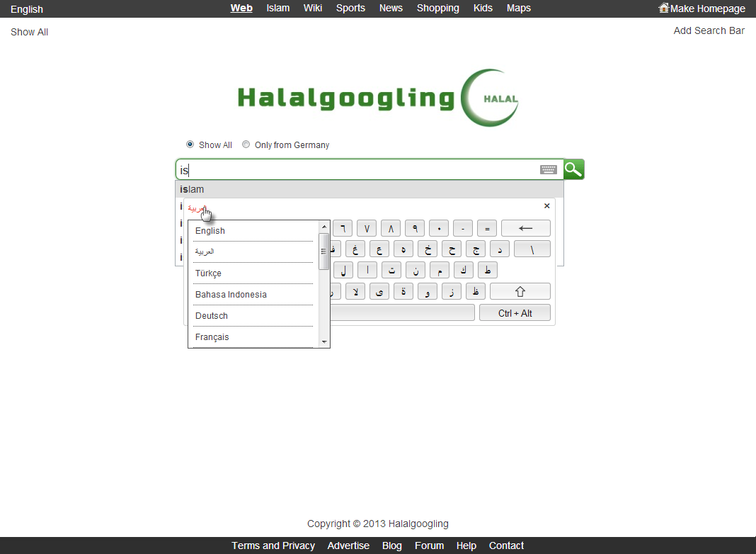This screenshot has width=756, height=554.
Task: Open the English language menu in top bar
Action: [27, 9]
